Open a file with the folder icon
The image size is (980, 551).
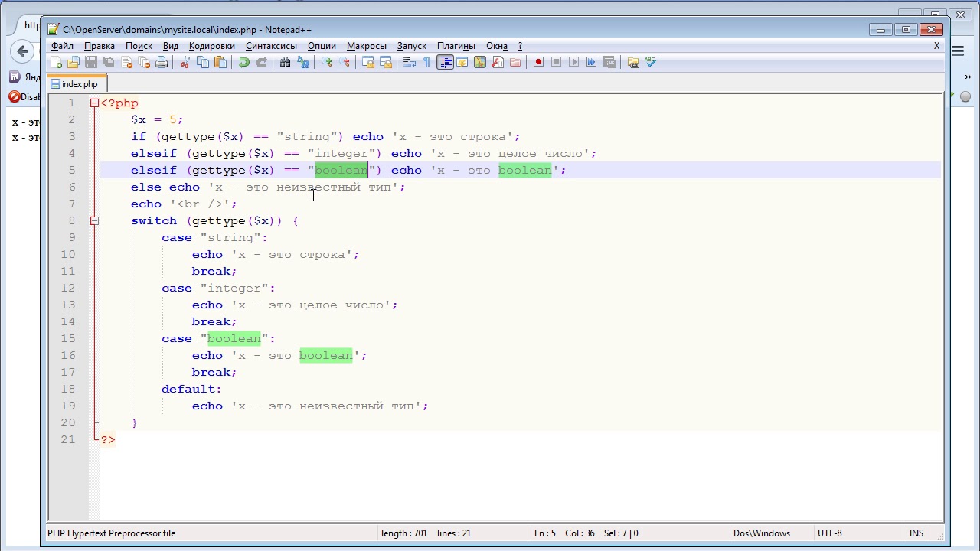click(x=73, y=63)
